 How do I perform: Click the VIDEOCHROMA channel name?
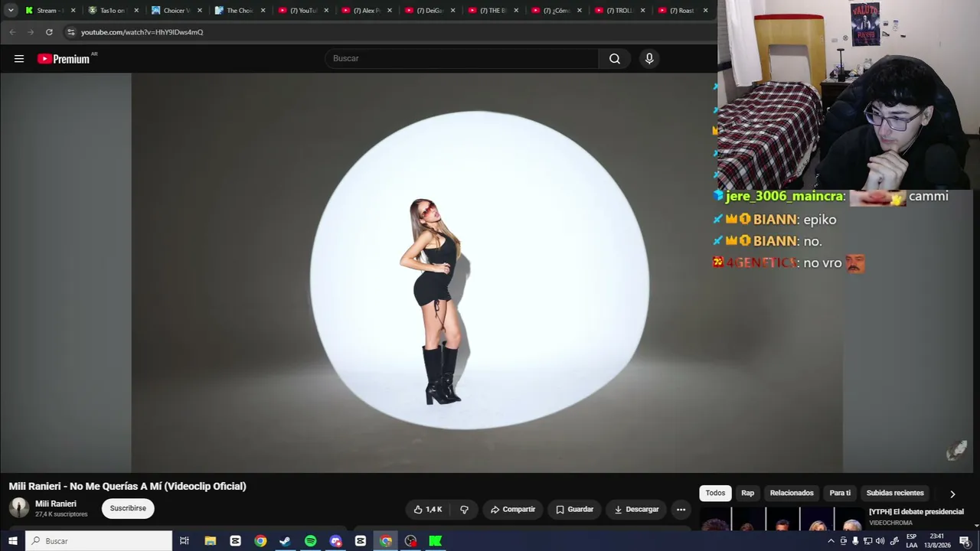point(891,523)
